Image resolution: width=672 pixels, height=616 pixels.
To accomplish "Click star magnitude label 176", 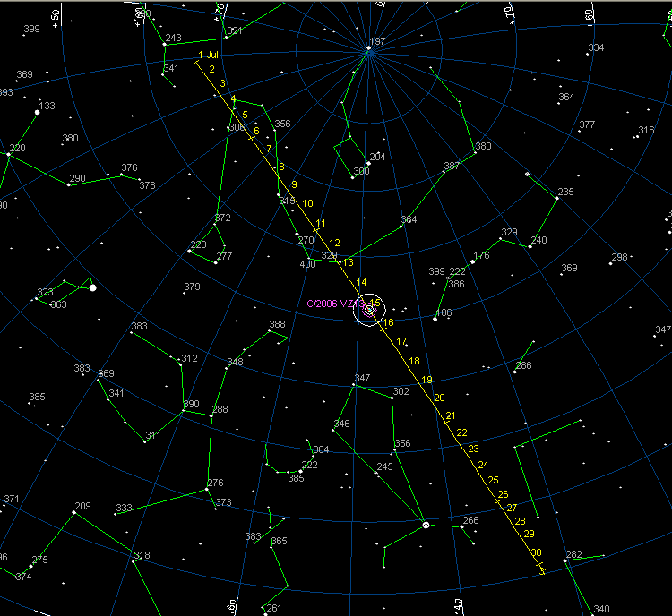I will pyautogui.click(x=481, y=255).
